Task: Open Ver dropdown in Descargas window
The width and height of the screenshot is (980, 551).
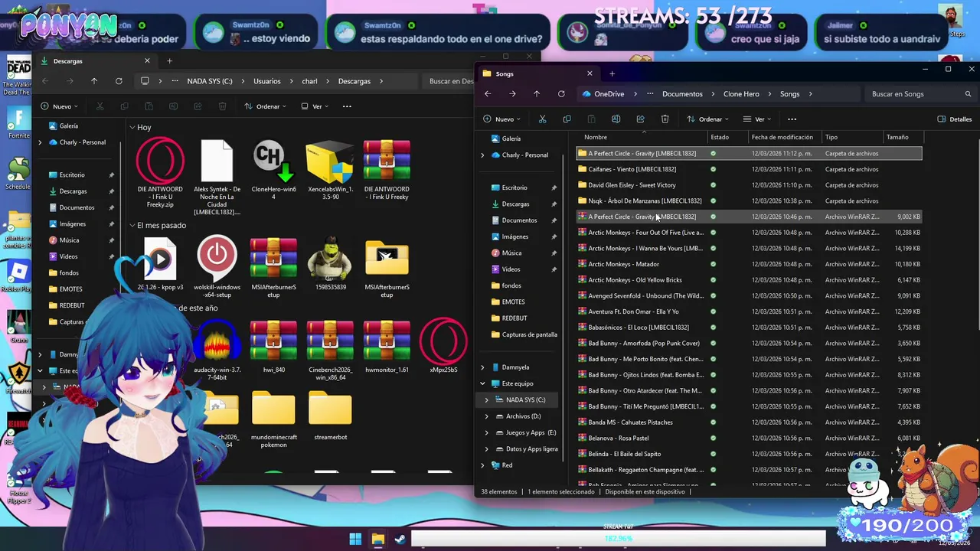Action: tap(314, 106)
